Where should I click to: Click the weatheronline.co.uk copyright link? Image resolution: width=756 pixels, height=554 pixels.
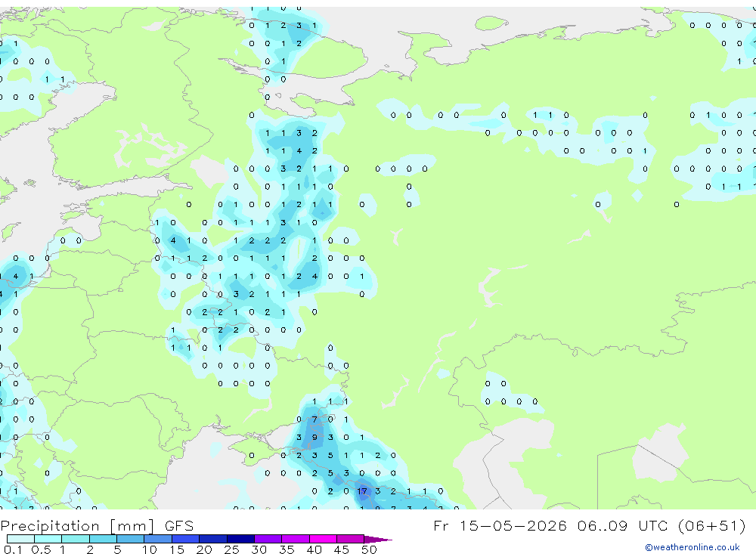point(692,547)
